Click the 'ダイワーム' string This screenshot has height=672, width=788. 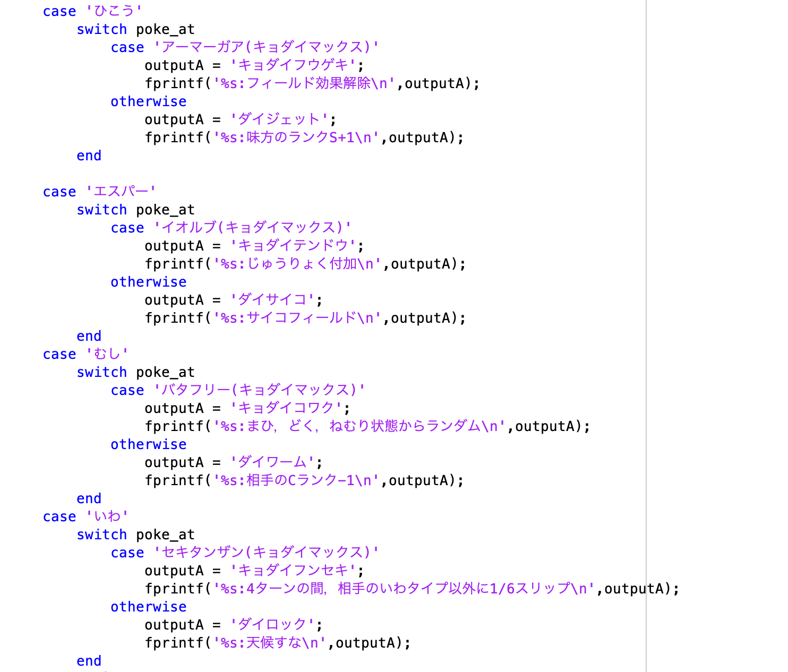tap(272, 462)
